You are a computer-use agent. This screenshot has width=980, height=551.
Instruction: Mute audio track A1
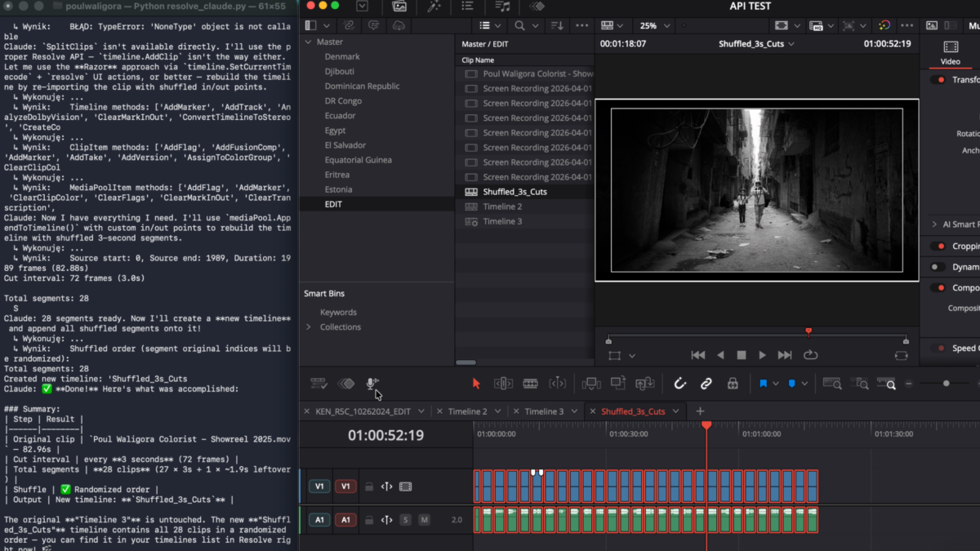point(422,519)
